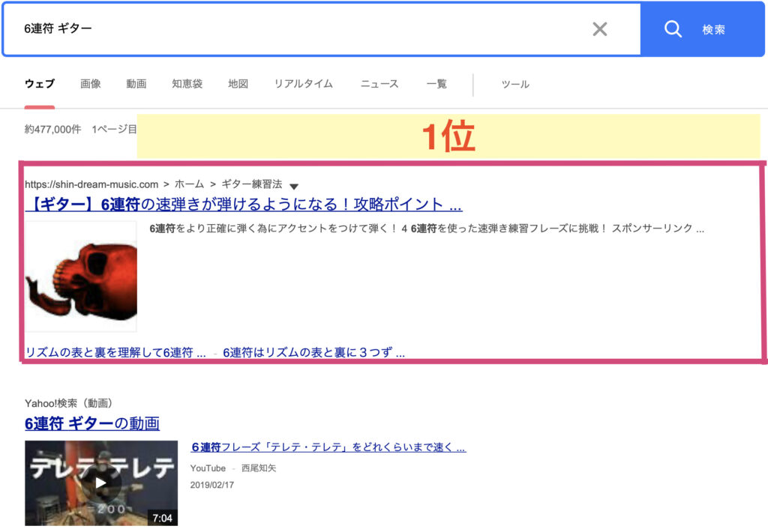Viewport: 768px width, 532px height.
Task: Switch to the 地図 tab
Action: (x=238, y=84)
